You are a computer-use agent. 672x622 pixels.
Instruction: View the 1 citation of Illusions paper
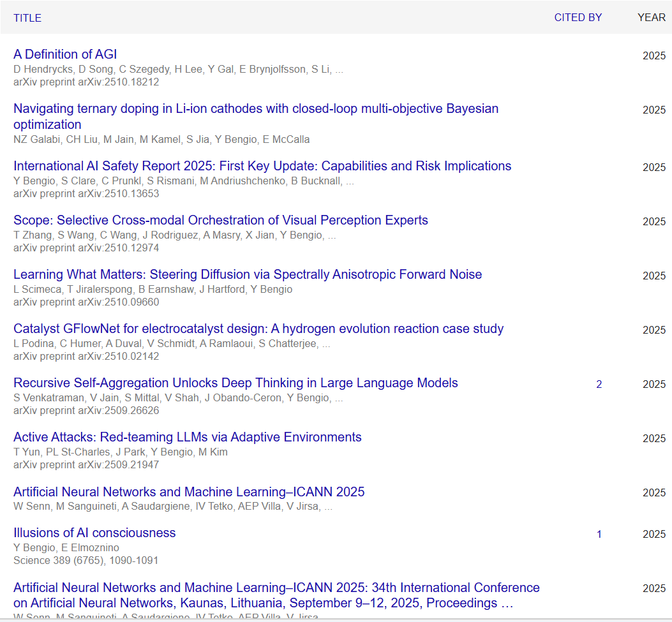tap(599, 534)
